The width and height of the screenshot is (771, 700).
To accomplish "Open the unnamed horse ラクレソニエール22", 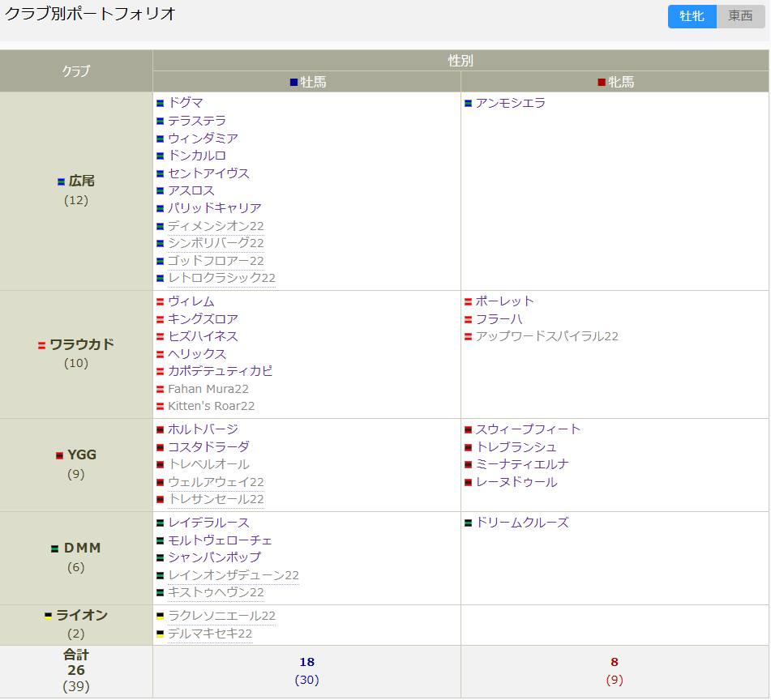I will (221, 616).
